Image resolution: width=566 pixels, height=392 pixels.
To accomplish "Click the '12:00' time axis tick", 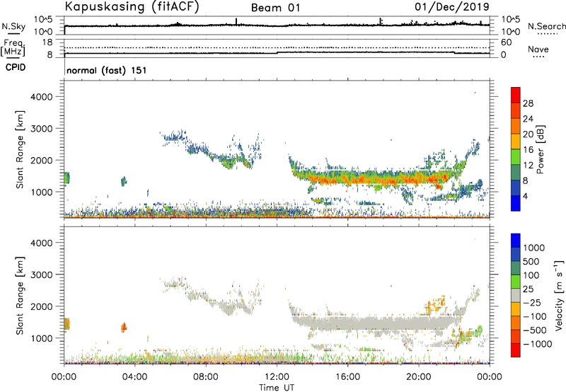I will (x=277, y=377).
